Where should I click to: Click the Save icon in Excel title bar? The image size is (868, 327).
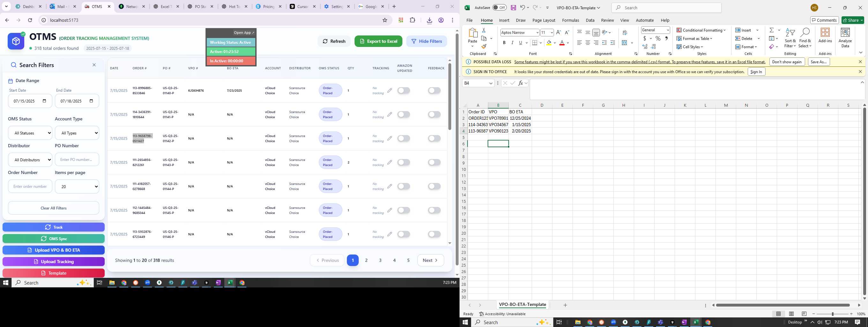[x=513, y=8]
